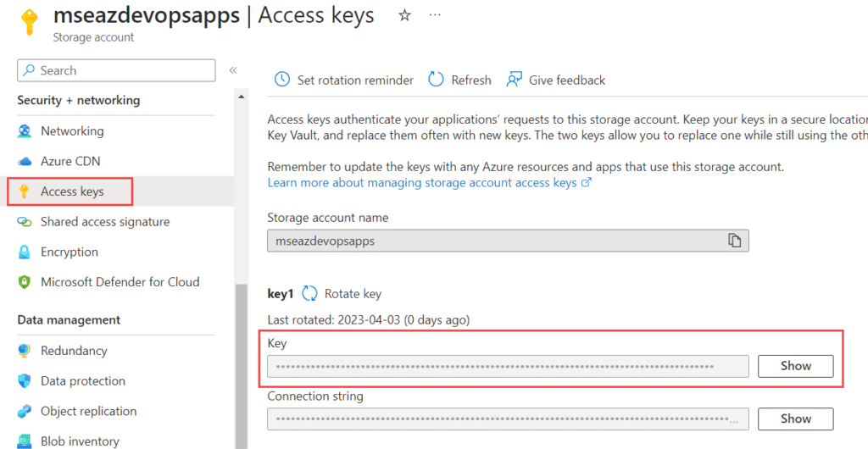Viewport: 868px width, 449px height.
Task: Show the key1 Key value
Action: point(795,366)
